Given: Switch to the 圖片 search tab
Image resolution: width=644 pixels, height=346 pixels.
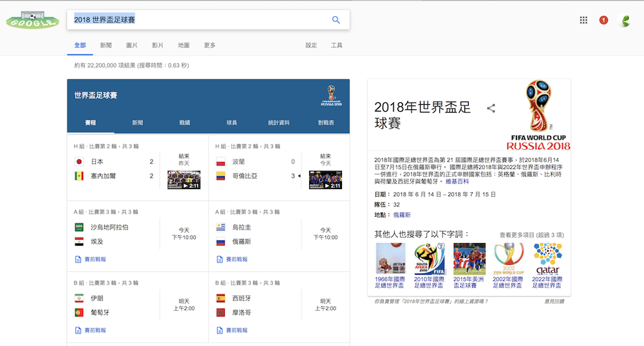Looking at the screenshot, I should click(132, 45).
